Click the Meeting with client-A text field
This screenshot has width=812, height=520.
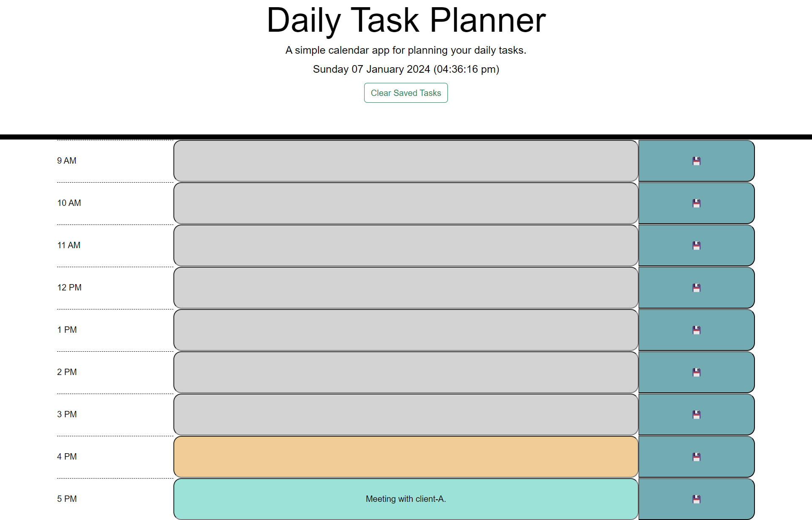(406, 499)
